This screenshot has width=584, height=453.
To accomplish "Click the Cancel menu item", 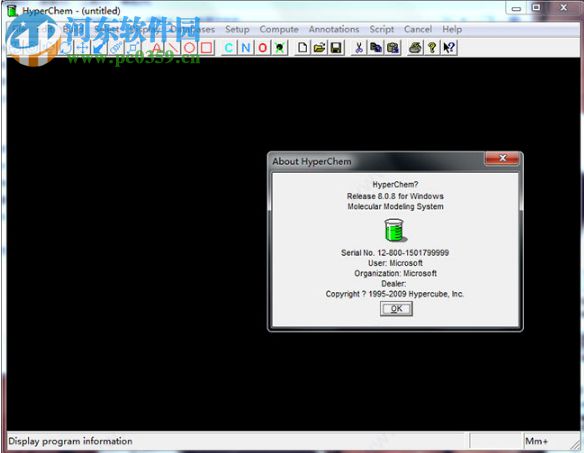I will pos(418,29).
